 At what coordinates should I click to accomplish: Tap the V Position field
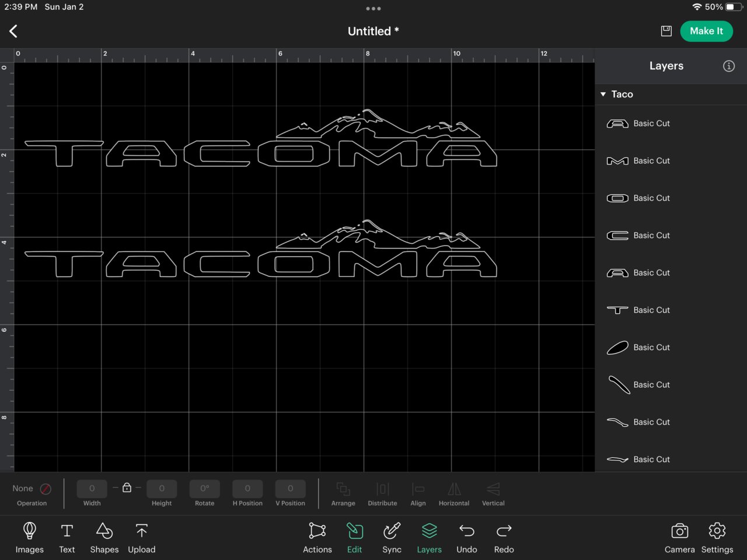coord(290,489)
